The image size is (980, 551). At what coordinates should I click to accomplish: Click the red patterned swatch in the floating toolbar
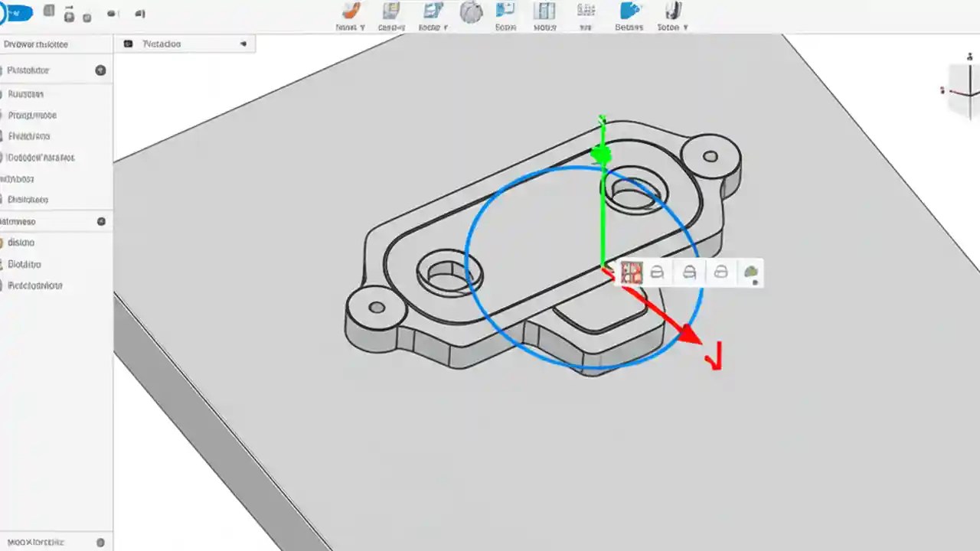tap(632, 272)
